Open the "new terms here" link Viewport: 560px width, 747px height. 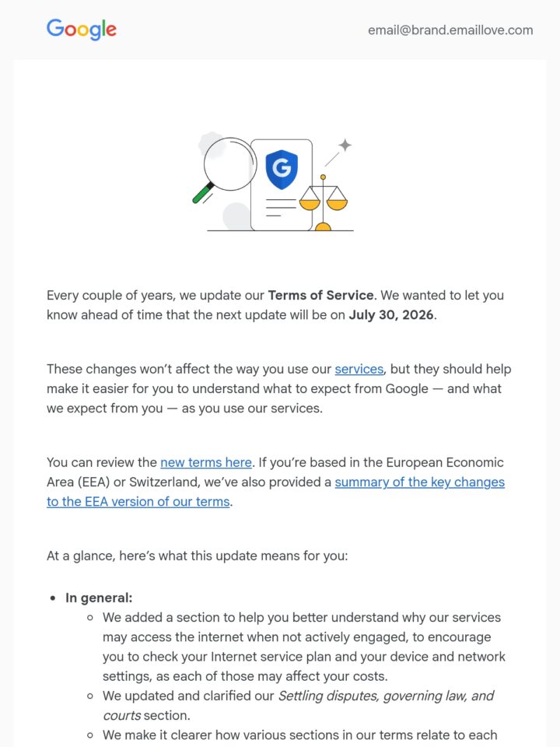[x=205, y=462]
